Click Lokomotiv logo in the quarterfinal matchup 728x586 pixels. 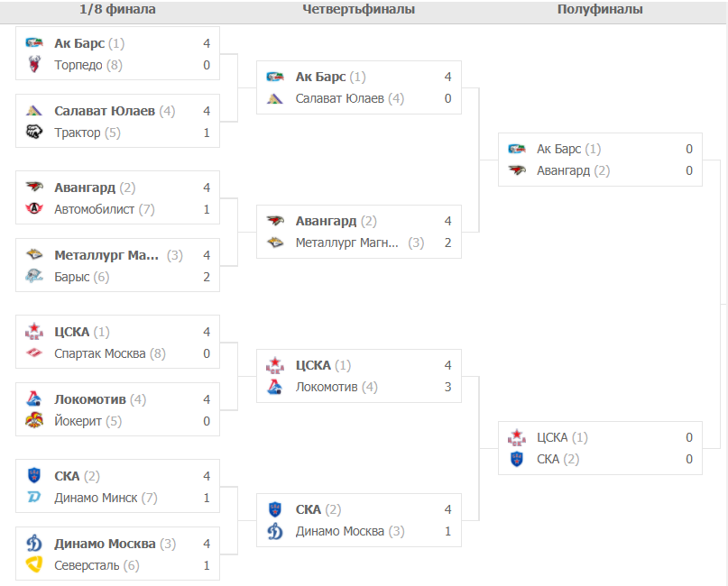click(x=276, y=387)
